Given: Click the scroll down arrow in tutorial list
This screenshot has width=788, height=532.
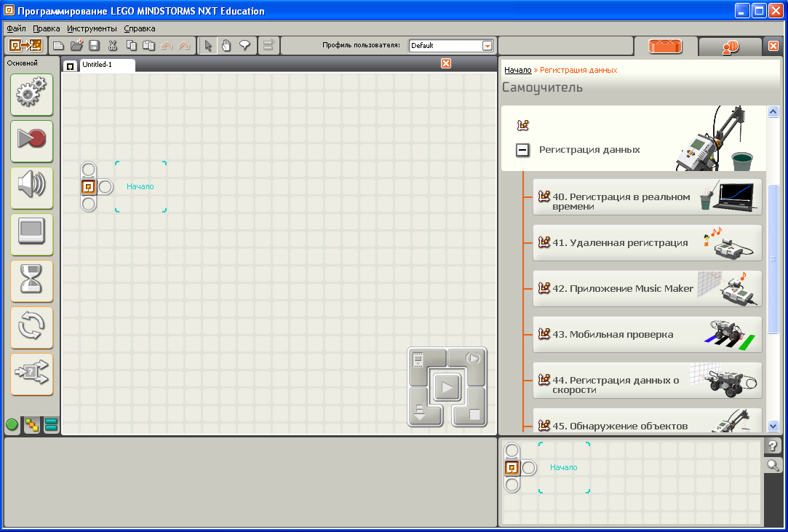Looking at the screenshot, I should click(x=773, y=426).
